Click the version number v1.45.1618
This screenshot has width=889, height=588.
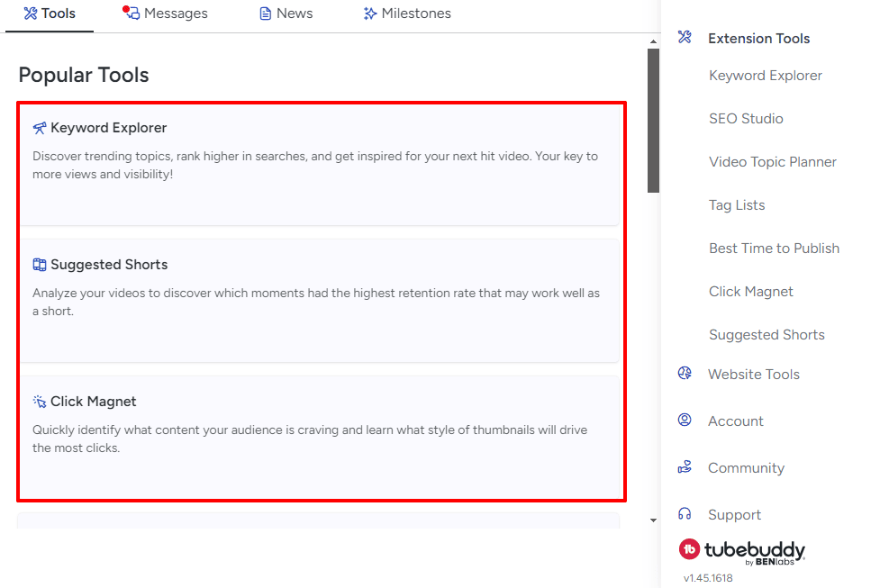708,578
